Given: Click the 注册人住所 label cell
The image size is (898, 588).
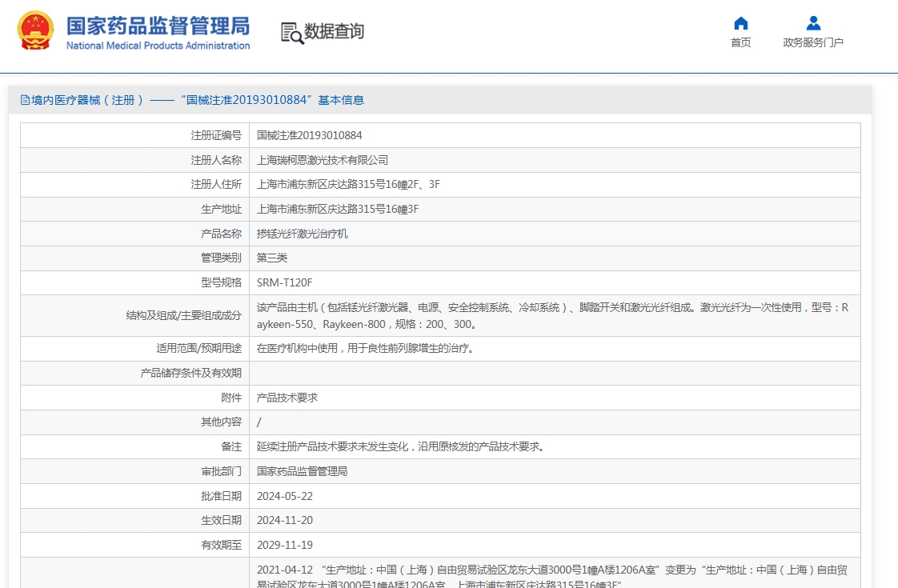Looking at the screenshot, I should [135, 184].
